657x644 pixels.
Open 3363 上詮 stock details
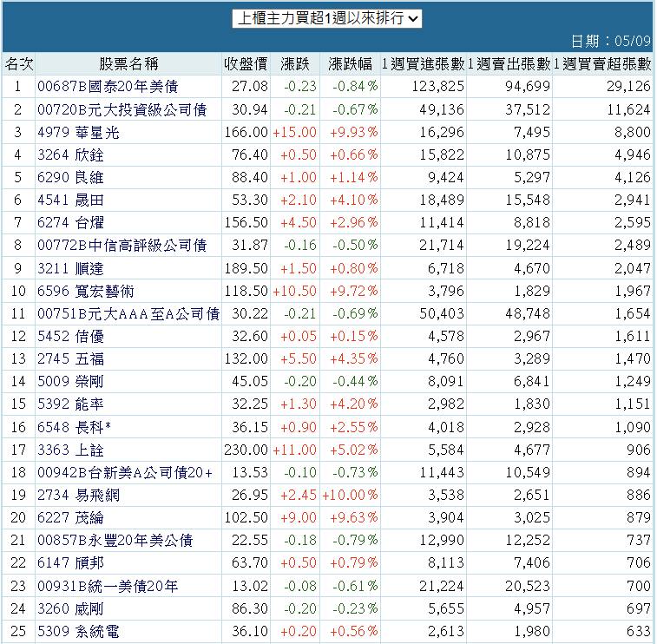(x=70, y=450)
